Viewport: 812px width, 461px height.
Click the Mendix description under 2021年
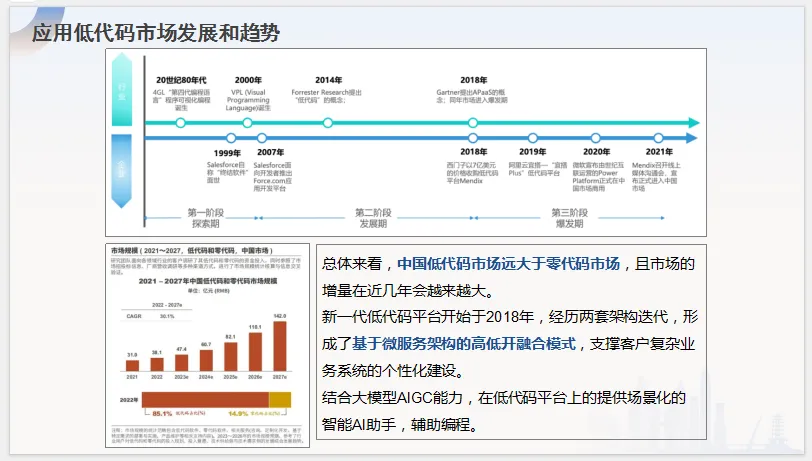click(656, 177)
